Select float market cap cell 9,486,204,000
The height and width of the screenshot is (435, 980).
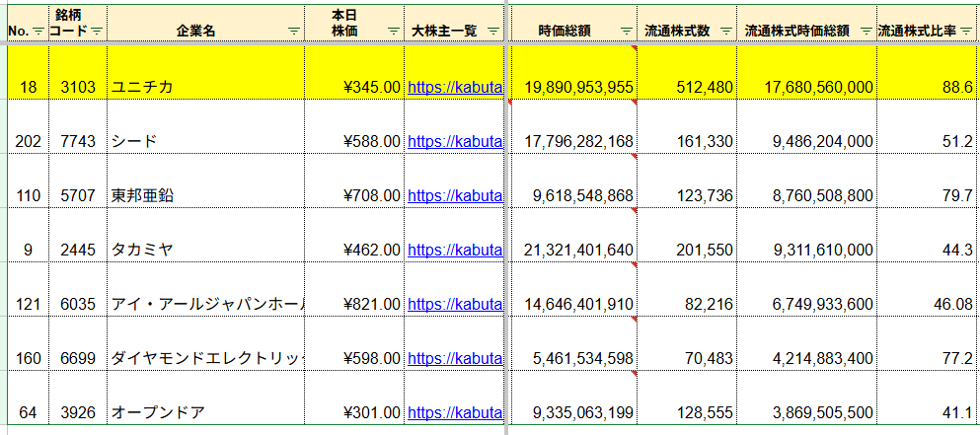pyautogui.click(x=806, y=127)
